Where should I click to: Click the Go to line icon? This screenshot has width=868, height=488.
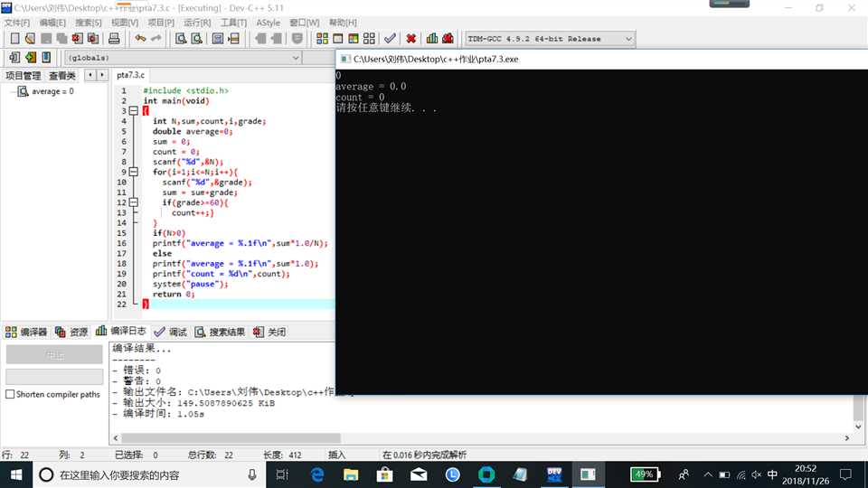(233, 38)
